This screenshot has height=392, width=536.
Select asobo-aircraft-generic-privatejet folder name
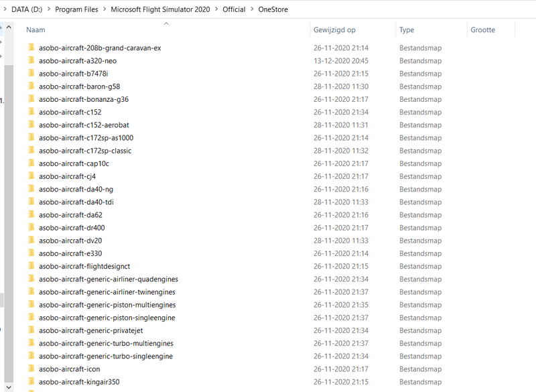tap(91, 330)
